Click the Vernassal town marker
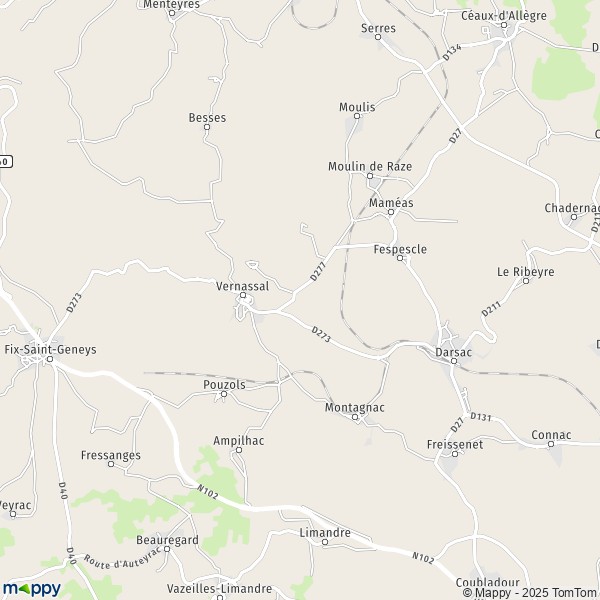The image size is (600, 600). 243,295
